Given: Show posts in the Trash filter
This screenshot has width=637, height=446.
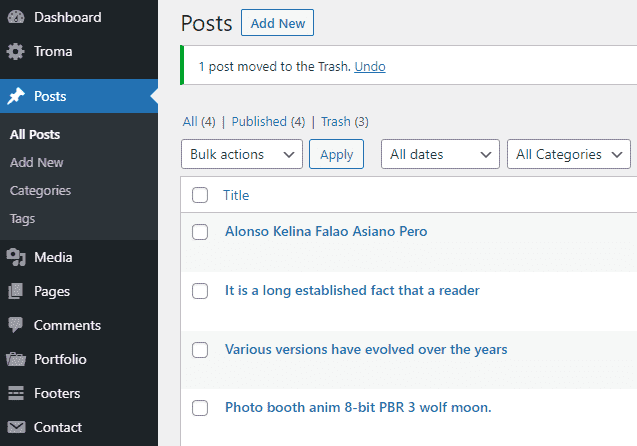Looking at the screenshot, I should click(x=335, y=122).
